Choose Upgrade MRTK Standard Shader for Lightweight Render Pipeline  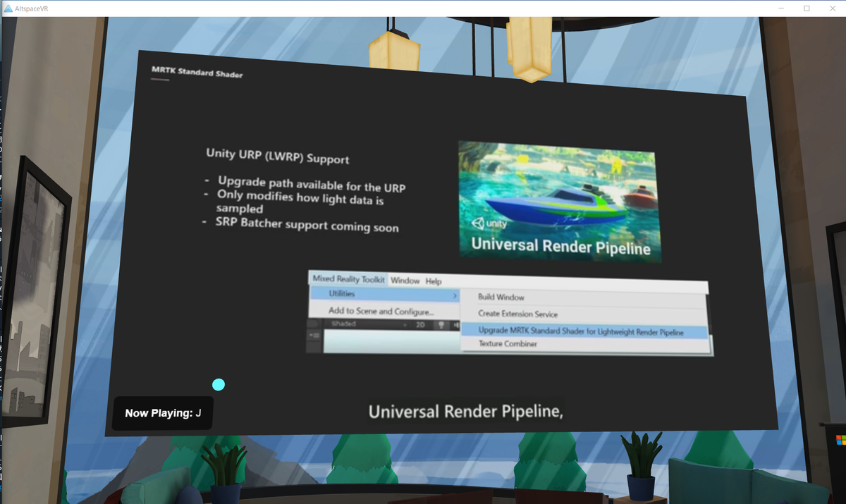click(x=584, y=331)
